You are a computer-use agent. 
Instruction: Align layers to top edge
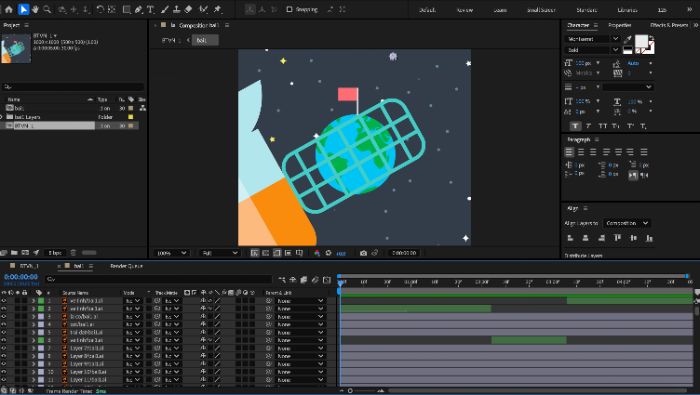(x=617, y=238)
